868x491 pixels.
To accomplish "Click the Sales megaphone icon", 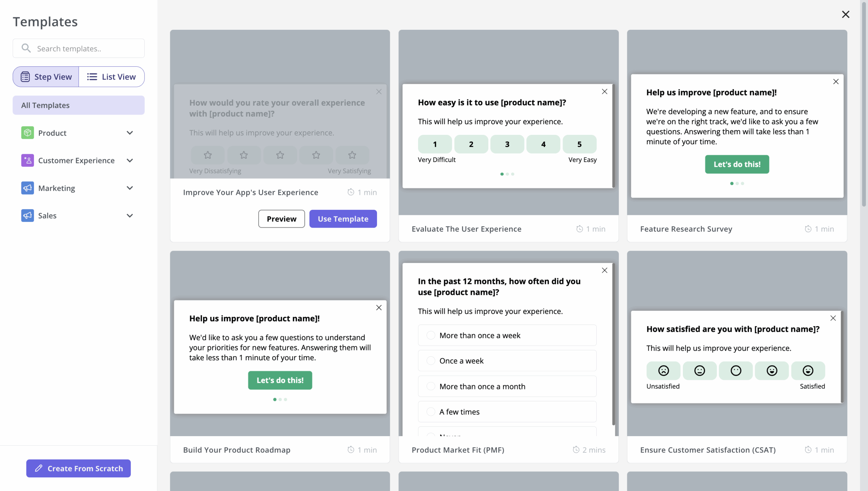I will [27, 216].
